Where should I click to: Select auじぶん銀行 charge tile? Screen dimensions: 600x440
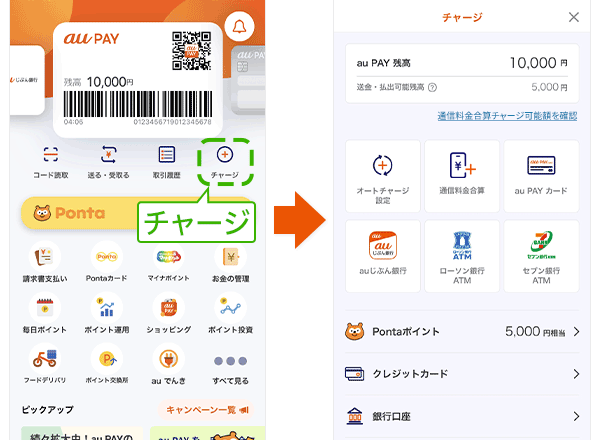[383, 256]
